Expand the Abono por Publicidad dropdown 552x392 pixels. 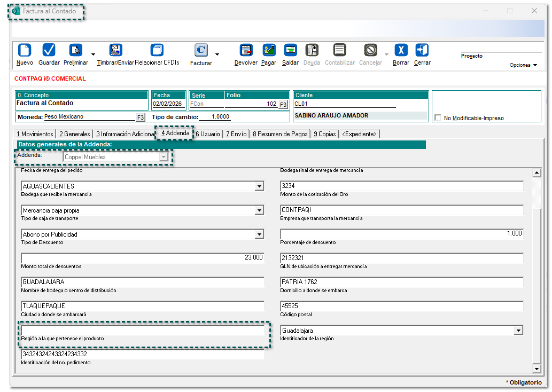[259, 234]
